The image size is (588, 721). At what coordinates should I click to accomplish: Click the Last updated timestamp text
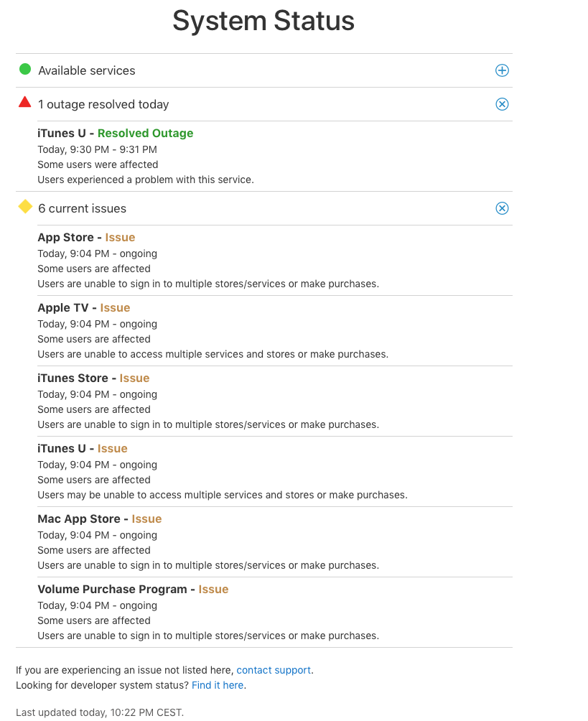click(100, 712)
